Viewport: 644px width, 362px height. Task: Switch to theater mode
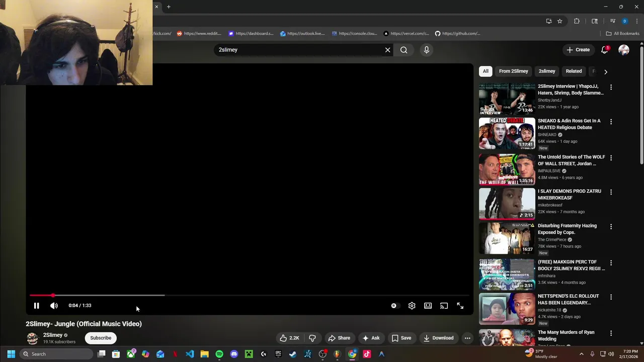[428, 306]
